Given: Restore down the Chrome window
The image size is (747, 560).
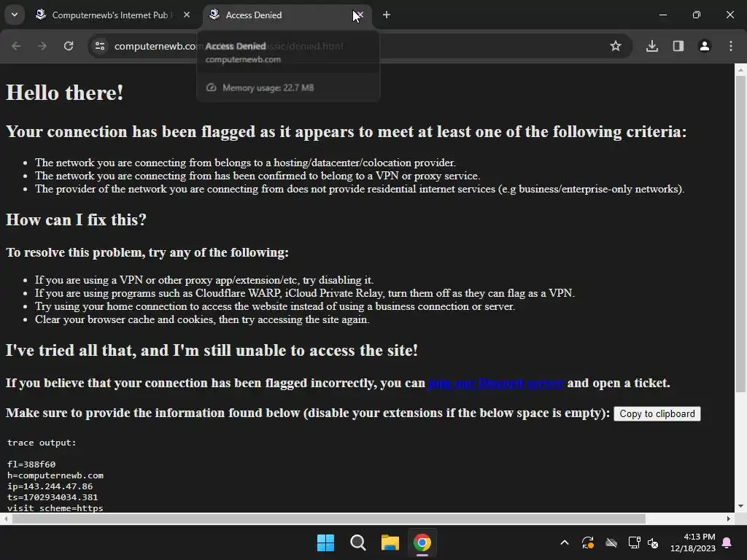Looking at the screenshot, I should pyautogui.click(x=697, y=15).
